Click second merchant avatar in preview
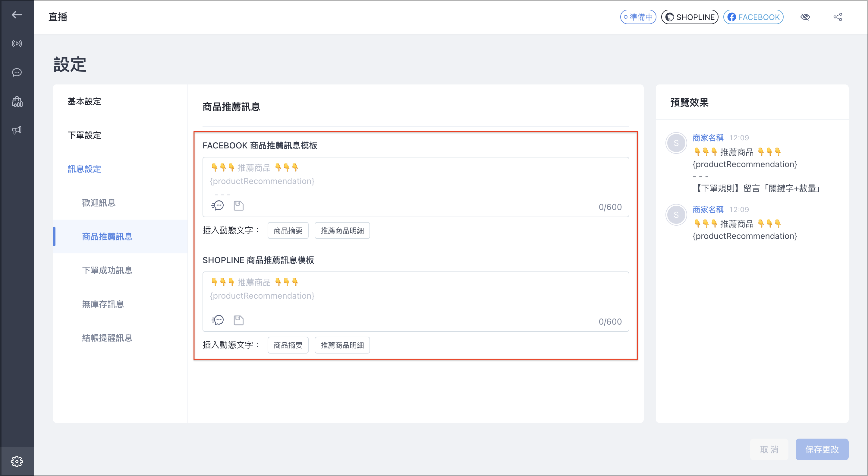Screen dimensions: 868x476 click(x=676, y=215)
